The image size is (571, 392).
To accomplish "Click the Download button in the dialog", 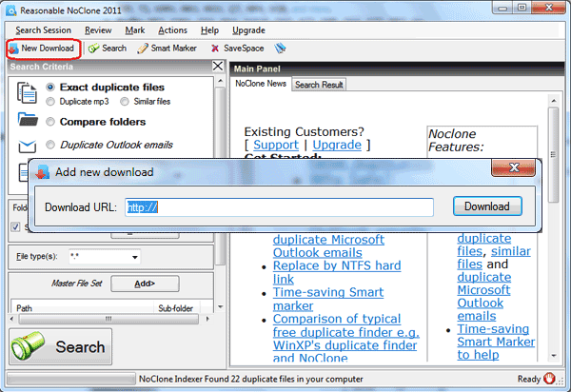I will point(487,206).
